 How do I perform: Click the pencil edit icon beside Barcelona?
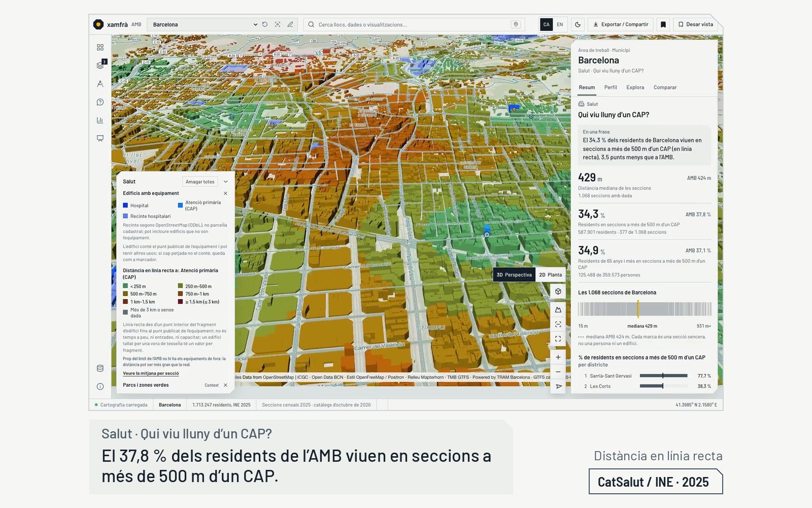tap(290, 24)
